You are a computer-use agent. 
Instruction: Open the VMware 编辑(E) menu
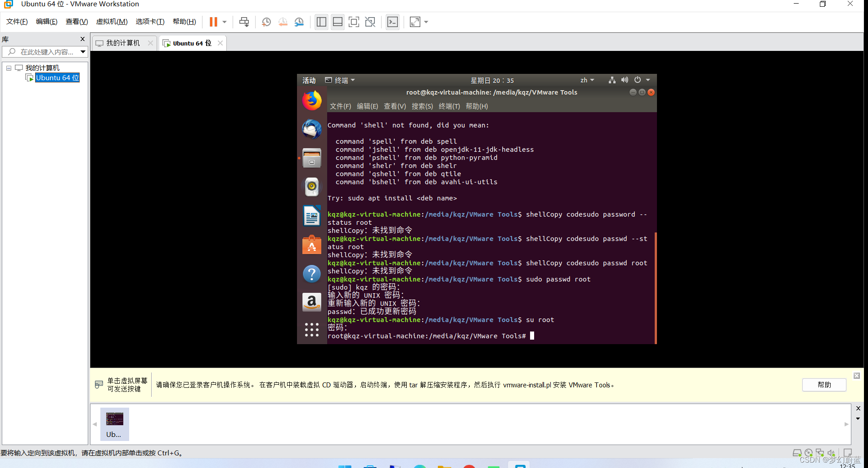pyautogui.click(x=47, y=22)
